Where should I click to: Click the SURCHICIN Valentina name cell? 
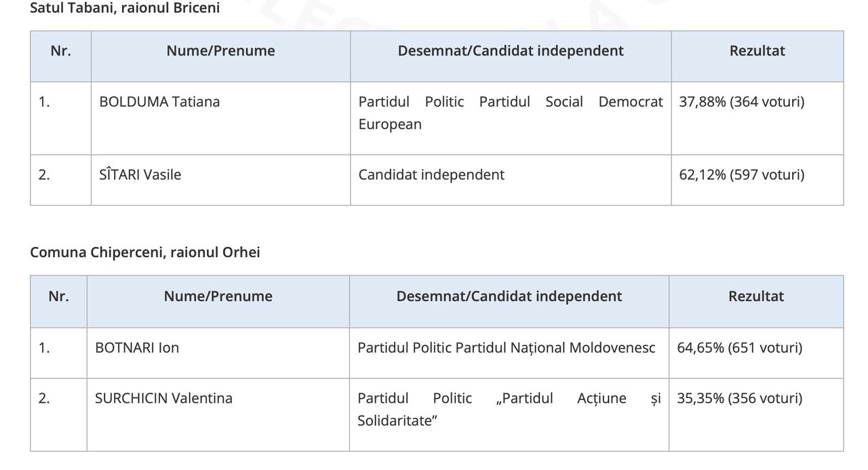click(218, 414)
